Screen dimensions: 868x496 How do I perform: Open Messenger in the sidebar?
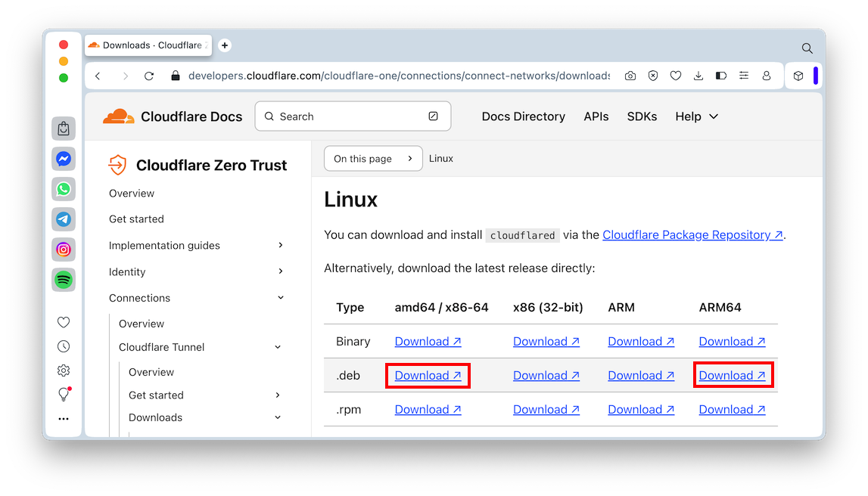[64, 159]
